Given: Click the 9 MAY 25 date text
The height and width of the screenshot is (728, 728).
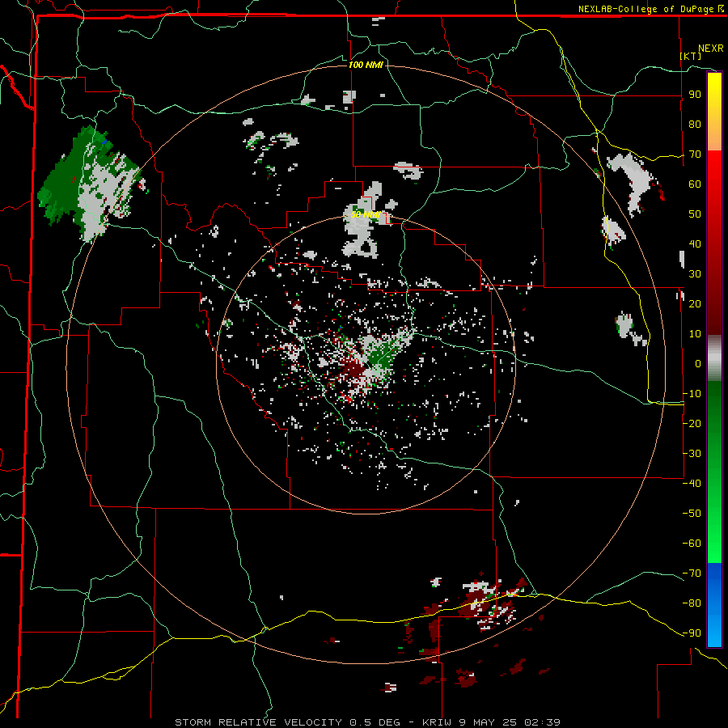Looking at the screenshot, I should pyautogui.click(x=489, y=722).
